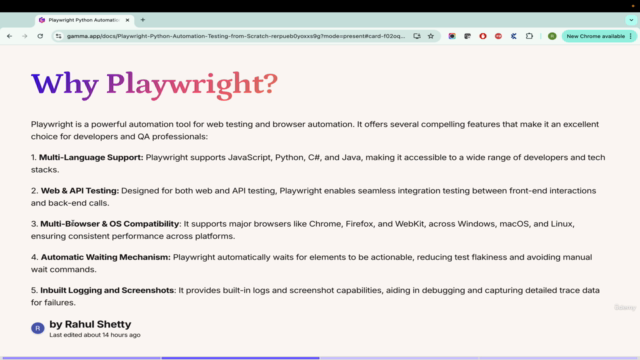Open the red pill-shaped extension
Screen dimensions: 640x360
498,36
